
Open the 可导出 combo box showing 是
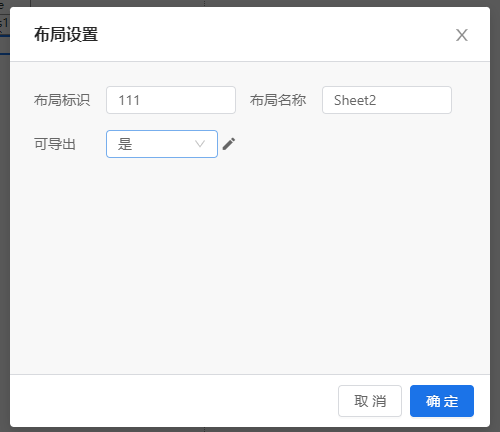[x=162, y=144]
